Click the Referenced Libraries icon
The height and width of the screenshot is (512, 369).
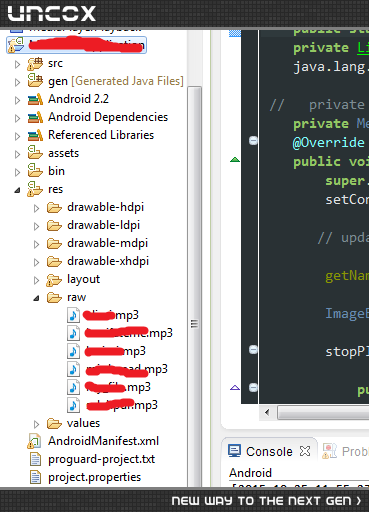pos(35,135)
